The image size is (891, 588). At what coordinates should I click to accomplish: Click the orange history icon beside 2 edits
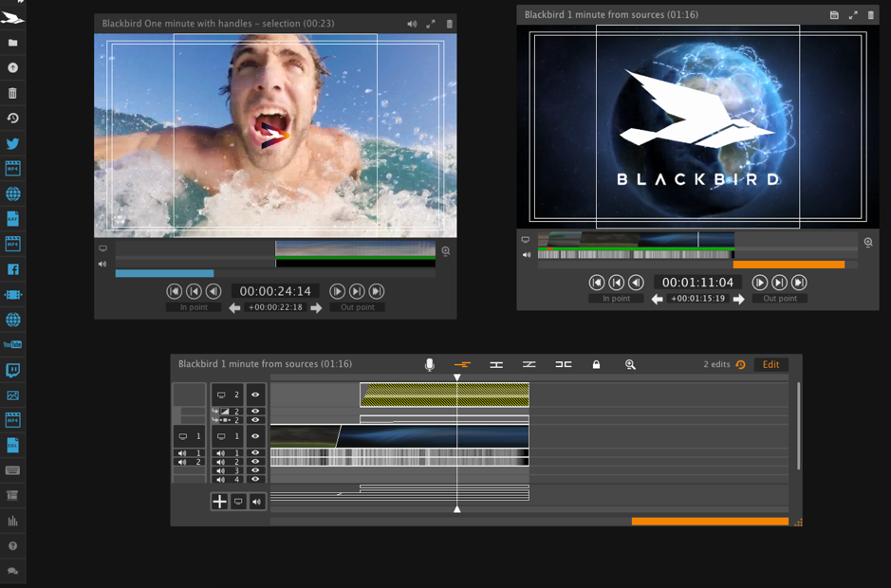(740, 365)
